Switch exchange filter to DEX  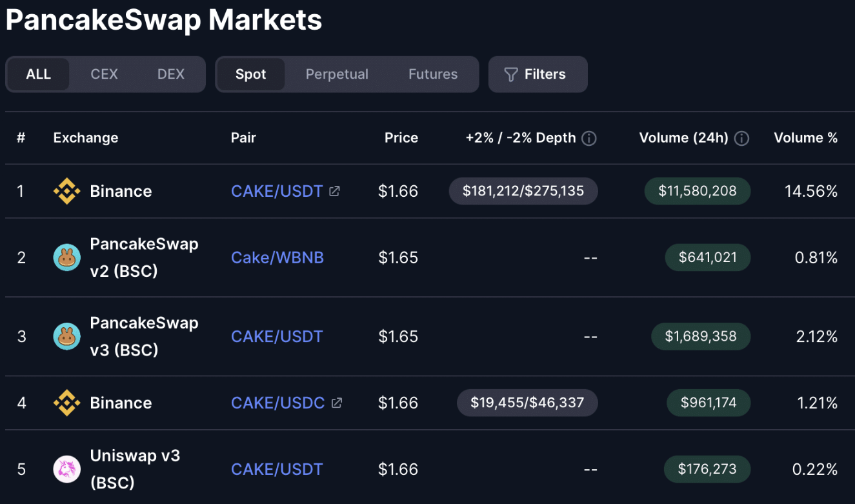[171, 74]
